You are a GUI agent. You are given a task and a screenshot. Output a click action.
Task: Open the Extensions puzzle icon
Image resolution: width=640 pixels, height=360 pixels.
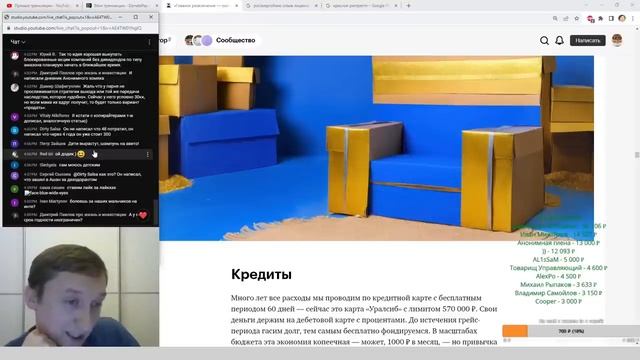(601, 18)
